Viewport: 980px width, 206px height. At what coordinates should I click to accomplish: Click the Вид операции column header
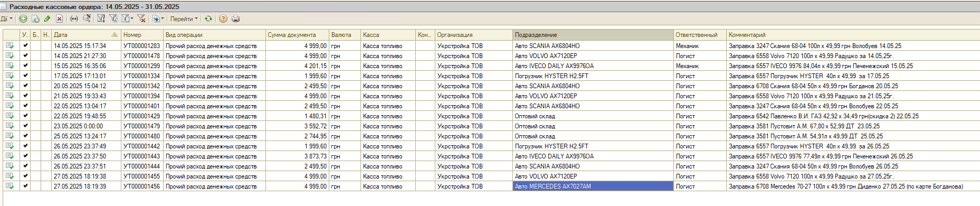click(x=214, y=35)
